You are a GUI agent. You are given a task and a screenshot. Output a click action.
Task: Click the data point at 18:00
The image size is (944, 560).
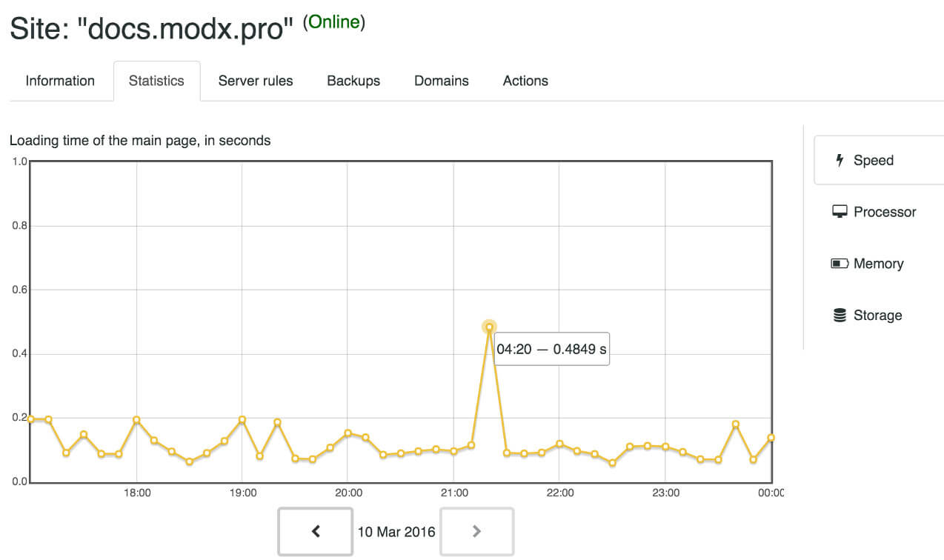pos(136,420)
